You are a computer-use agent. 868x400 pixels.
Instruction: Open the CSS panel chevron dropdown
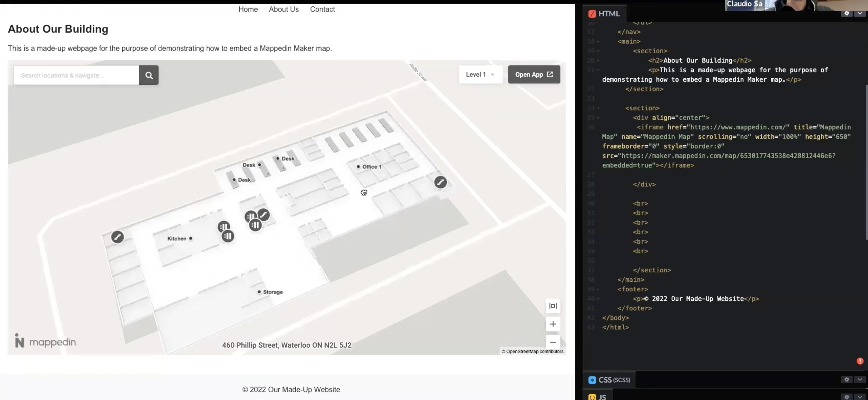point(860,379)
